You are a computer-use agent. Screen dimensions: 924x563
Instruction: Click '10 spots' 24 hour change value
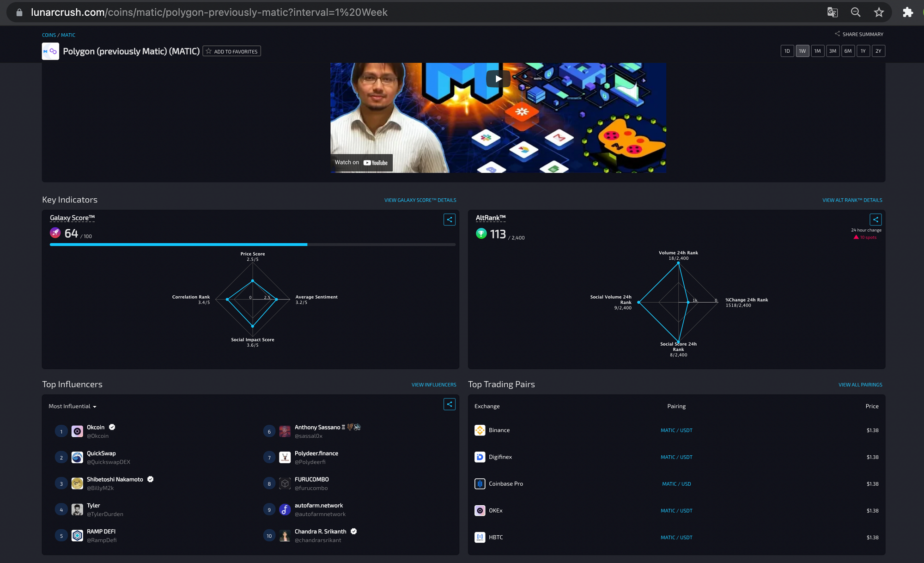coord(868,238)
